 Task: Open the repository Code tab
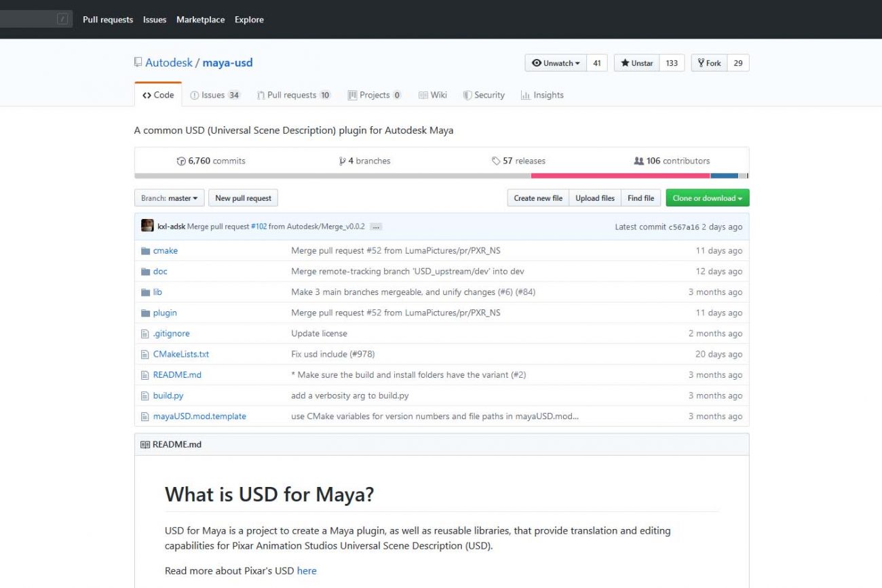157,95
